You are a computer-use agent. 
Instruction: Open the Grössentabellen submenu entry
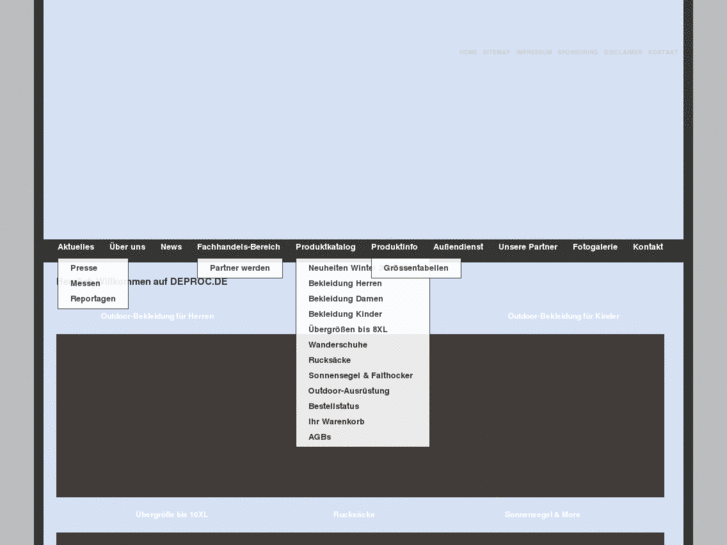coord(416,268)
